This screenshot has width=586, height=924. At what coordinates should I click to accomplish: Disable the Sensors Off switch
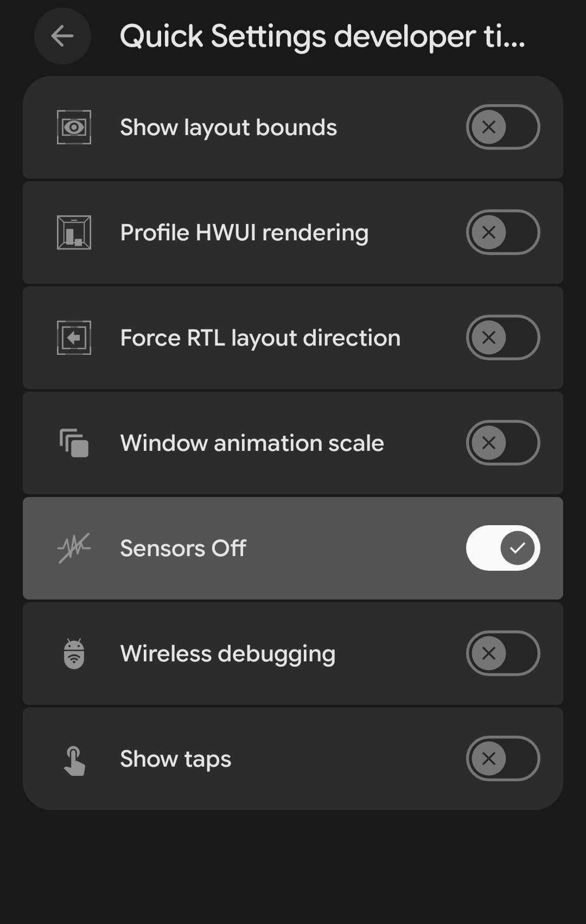pos(502,548)
